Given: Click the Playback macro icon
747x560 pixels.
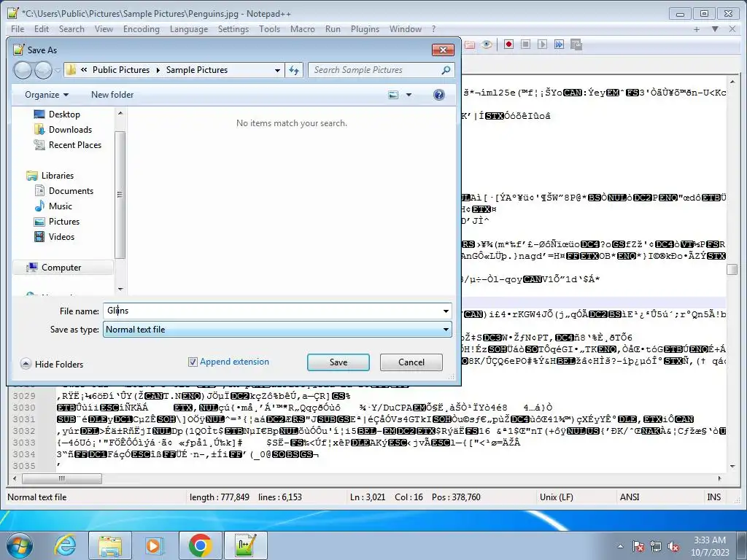Looking at the screenshot, I should [x=542, y=44].
